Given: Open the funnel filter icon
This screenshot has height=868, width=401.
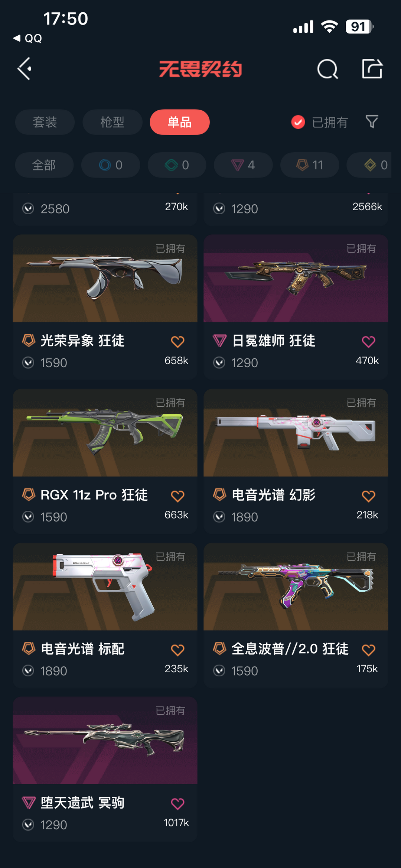Looking at the screenshot, I should 372,122.
